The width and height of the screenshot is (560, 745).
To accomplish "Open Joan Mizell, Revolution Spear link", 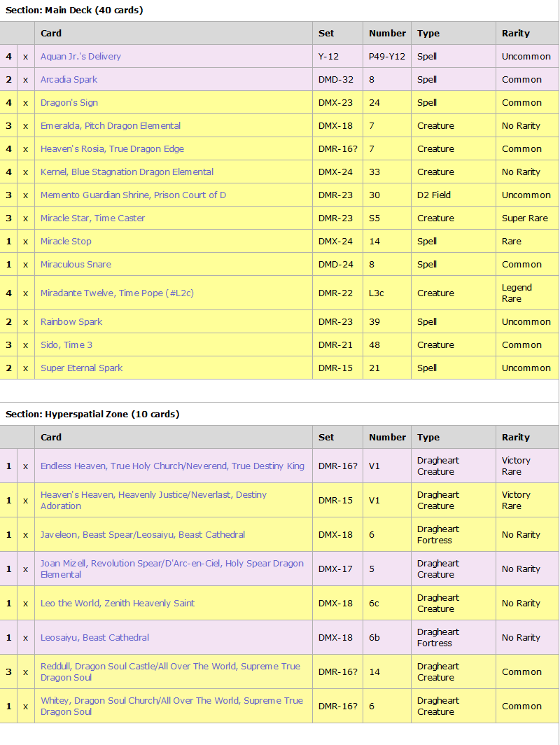I will [172, 569].
